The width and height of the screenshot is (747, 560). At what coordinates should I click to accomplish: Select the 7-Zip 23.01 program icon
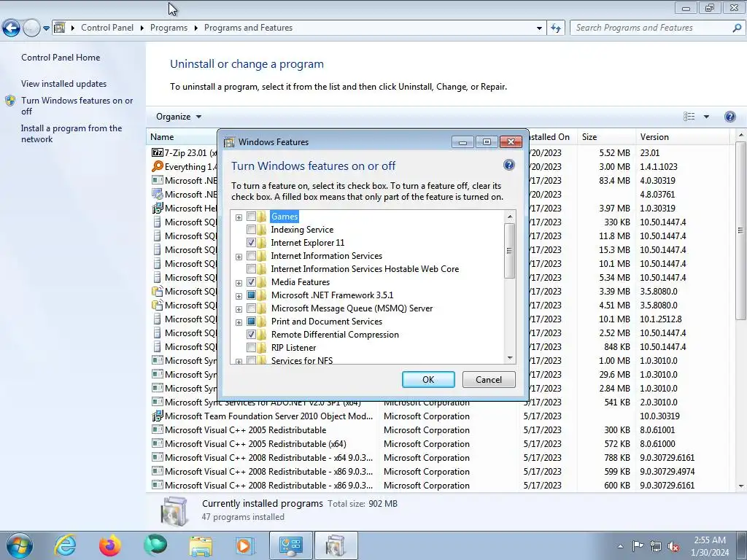[x=158, y=152]
